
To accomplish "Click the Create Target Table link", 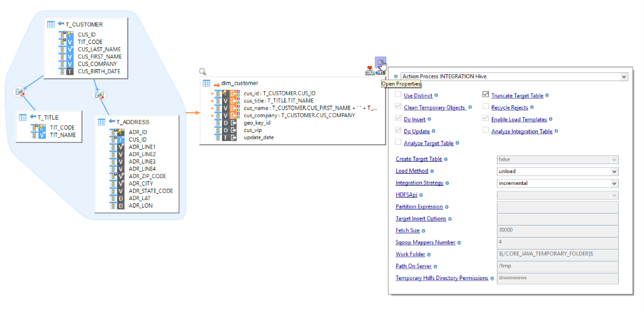I will [x=419, y=159].
